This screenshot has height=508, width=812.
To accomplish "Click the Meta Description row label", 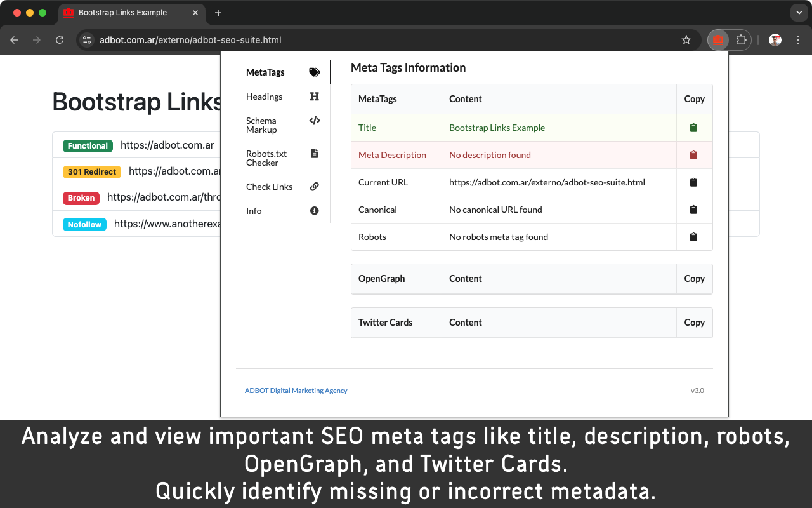I will 392,155.
